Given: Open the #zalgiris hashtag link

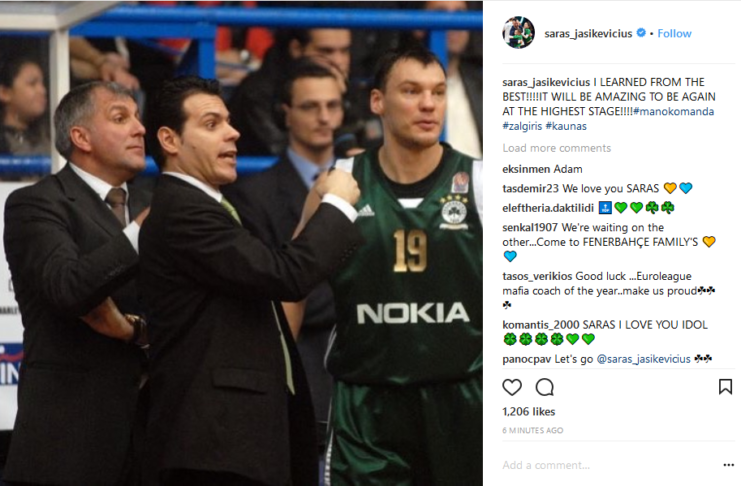Looking at the screenshot, I should [x=522, y=126].
